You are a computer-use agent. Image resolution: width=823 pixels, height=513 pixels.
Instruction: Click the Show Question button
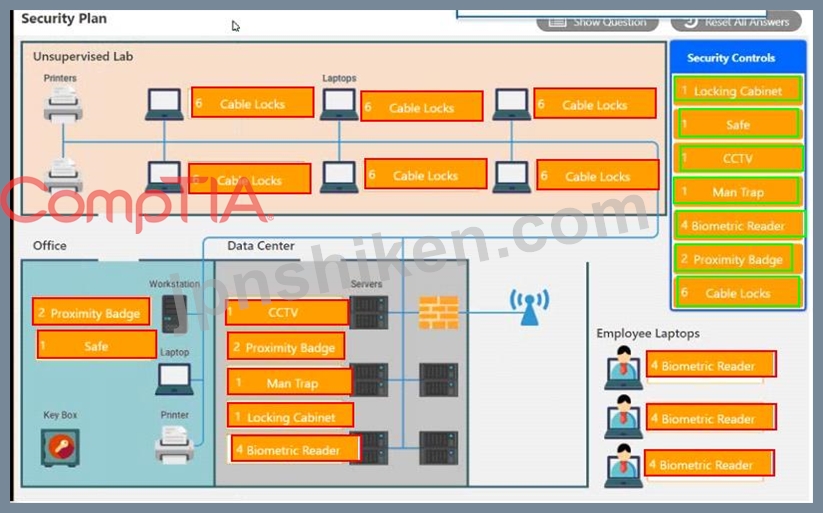click(597, 22)
